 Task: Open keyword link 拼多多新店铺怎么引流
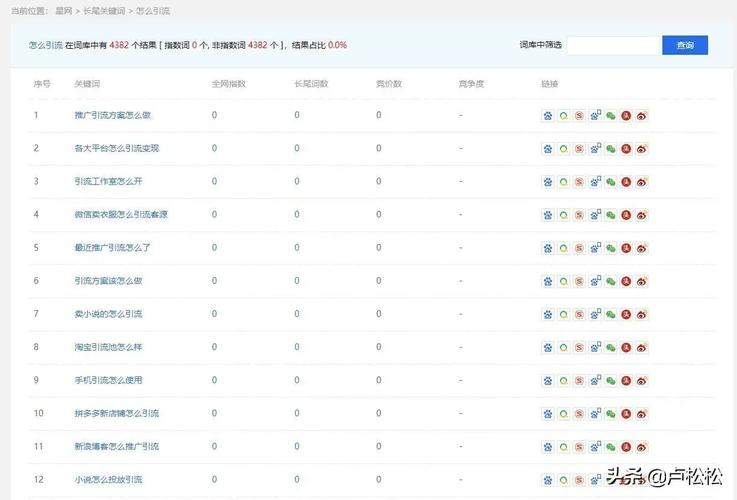(x=117, y=414)
